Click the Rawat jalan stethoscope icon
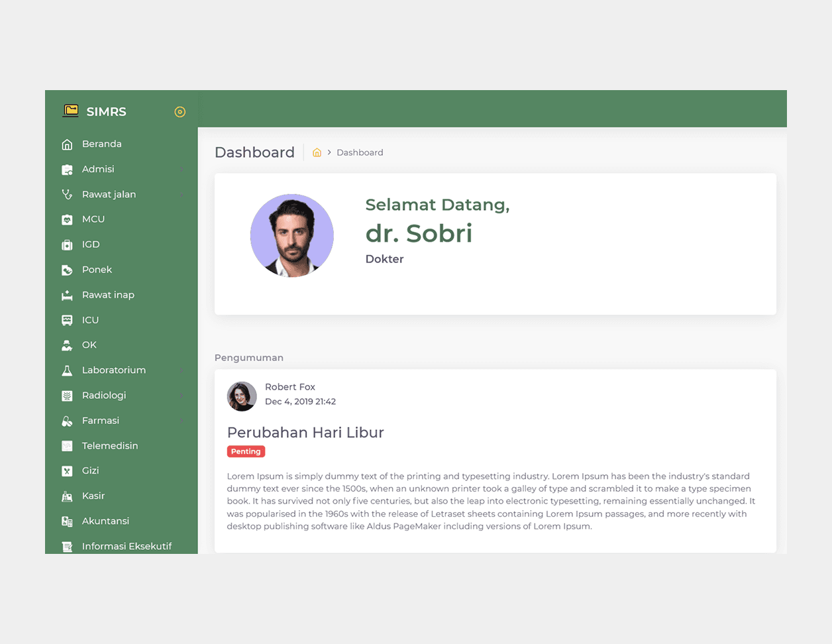Screen dimensions: 832x644 (67, 195)
